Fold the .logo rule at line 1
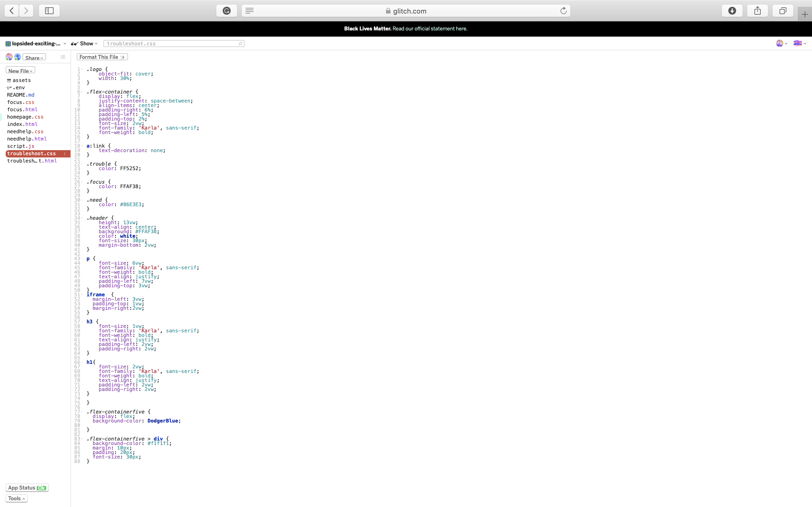Viewport: 812px width, 507px height. click(x=82, y=69)
